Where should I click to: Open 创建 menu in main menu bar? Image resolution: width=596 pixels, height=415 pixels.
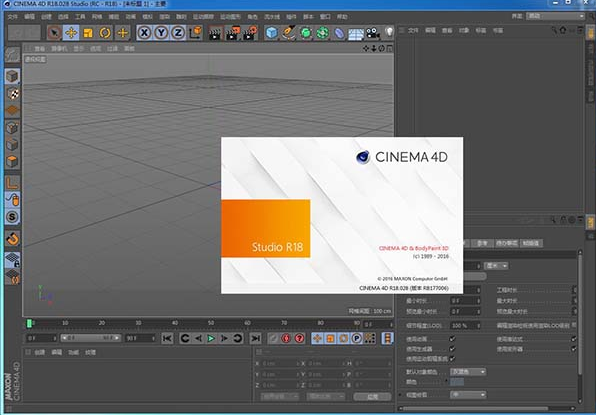tap(46, 17)
